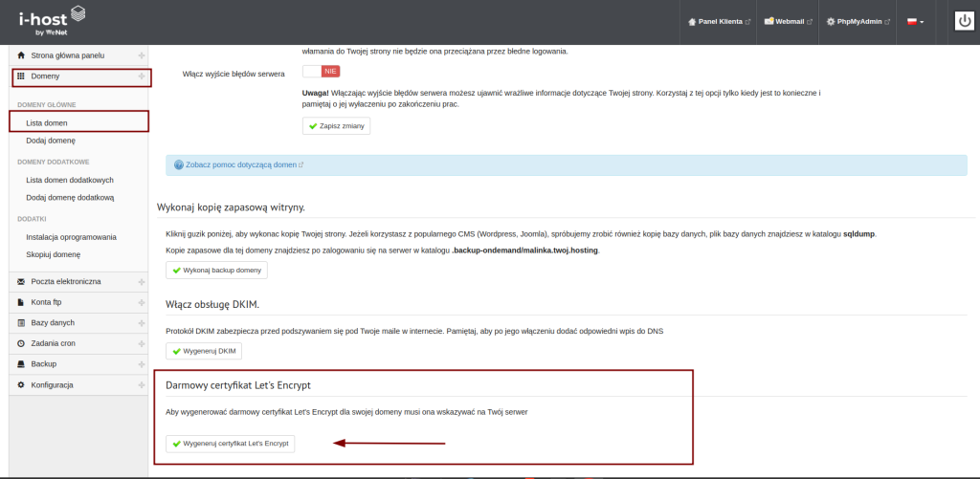Click the Backup drive icon in sidebar
This screenshot has height=479, width=980.
(x=21, y=364)
